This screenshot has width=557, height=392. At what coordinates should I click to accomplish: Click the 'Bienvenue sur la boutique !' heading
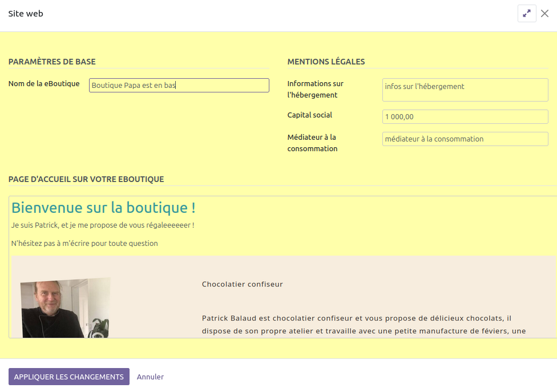click(103, 208)
